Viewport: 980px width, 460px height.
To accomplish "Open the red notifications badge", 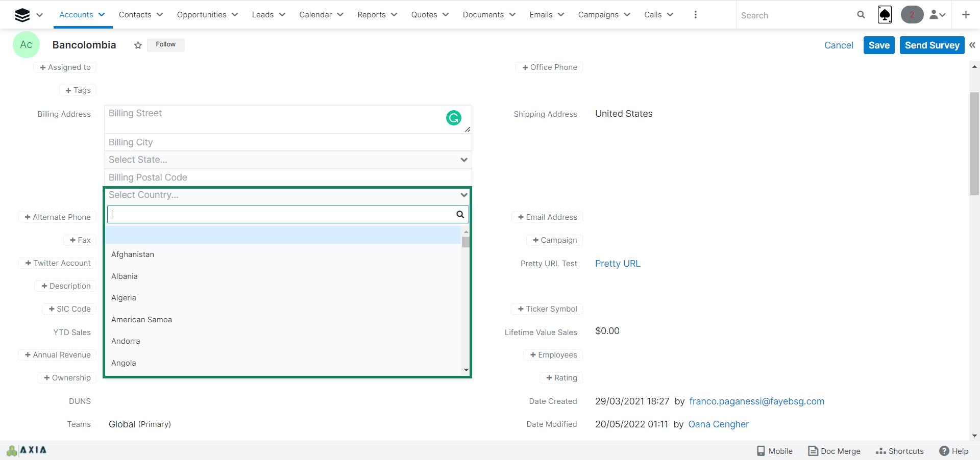I will (912, 15).
